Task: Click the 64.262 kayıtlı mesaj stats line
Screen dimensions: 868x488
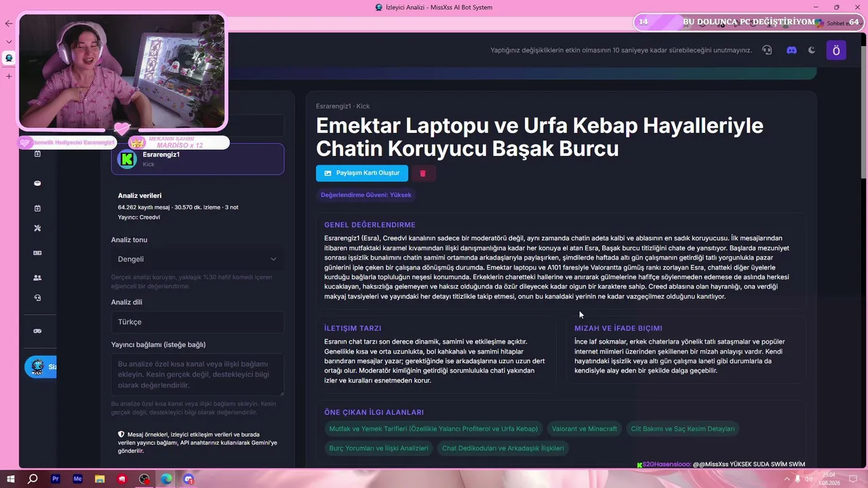Action: [x=178, y=207]
